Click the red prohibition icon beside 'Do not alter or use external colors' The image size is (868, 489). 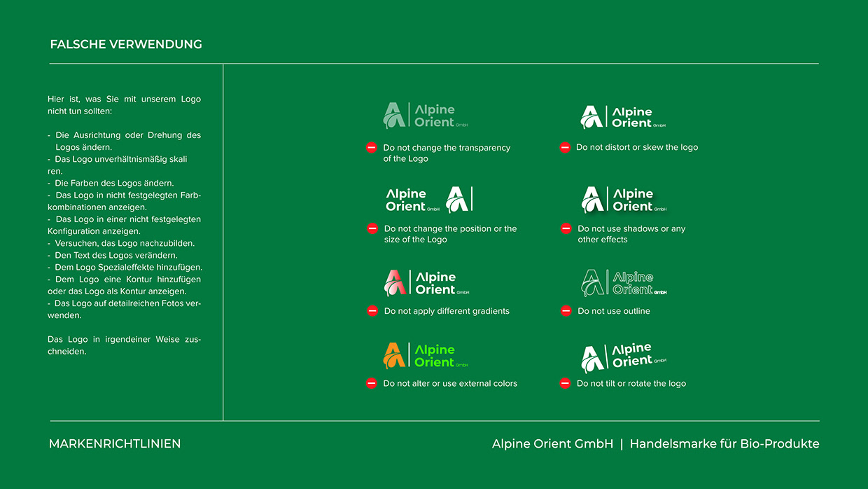point(372,383)
